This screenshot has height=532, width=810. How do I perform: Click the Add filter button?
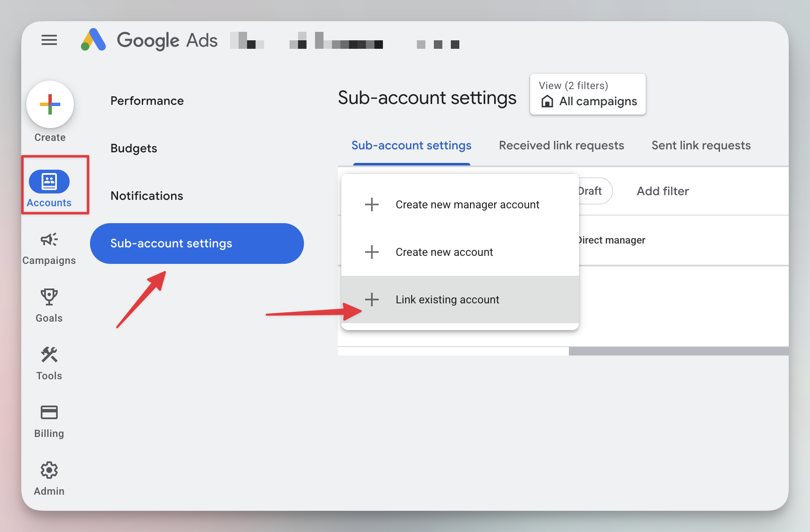pos(663,191)
